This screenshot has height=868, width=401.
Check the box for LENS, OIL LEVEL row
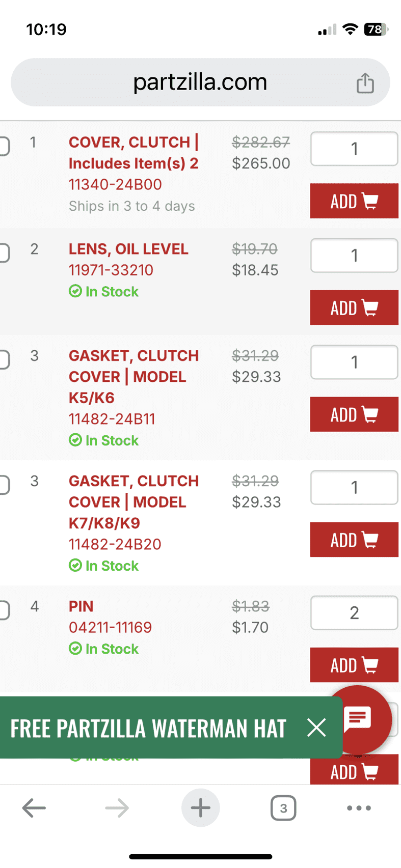tap(4, 253)
